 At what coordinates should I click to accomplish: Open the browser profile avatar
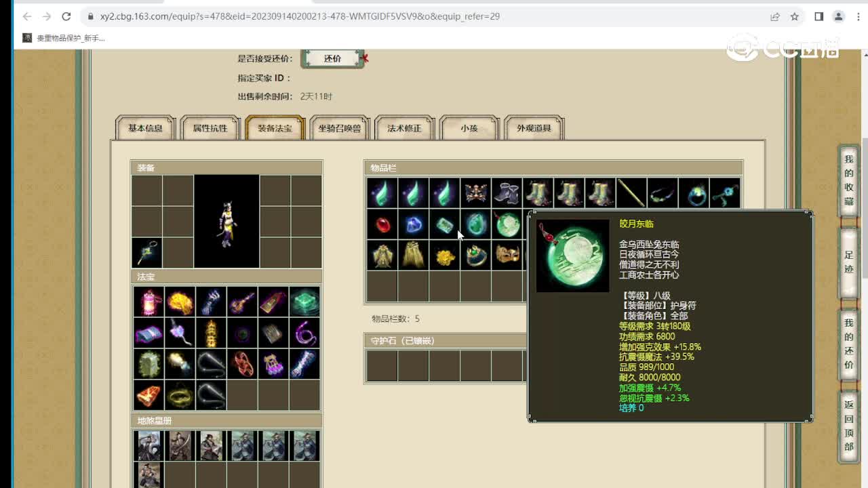839,16
